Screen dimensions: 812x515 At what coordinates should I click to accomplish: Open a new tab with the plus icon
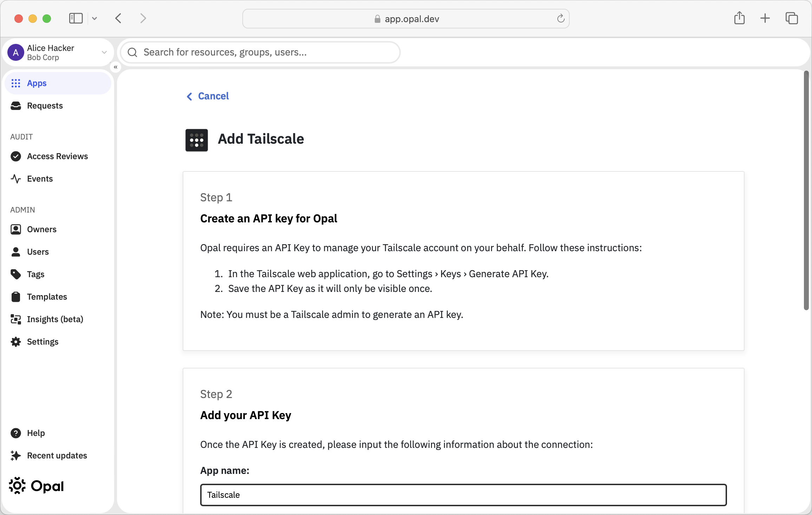tap(765, 18)
